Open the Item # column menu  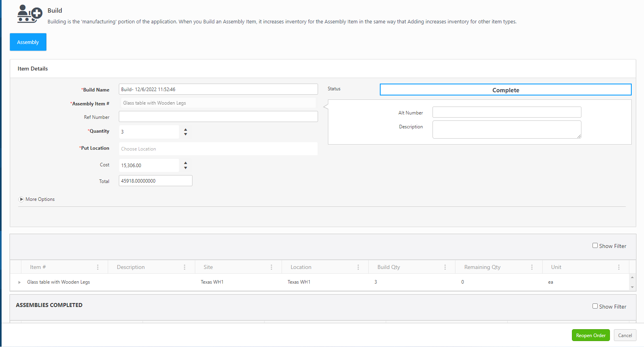tap(98, 267)
